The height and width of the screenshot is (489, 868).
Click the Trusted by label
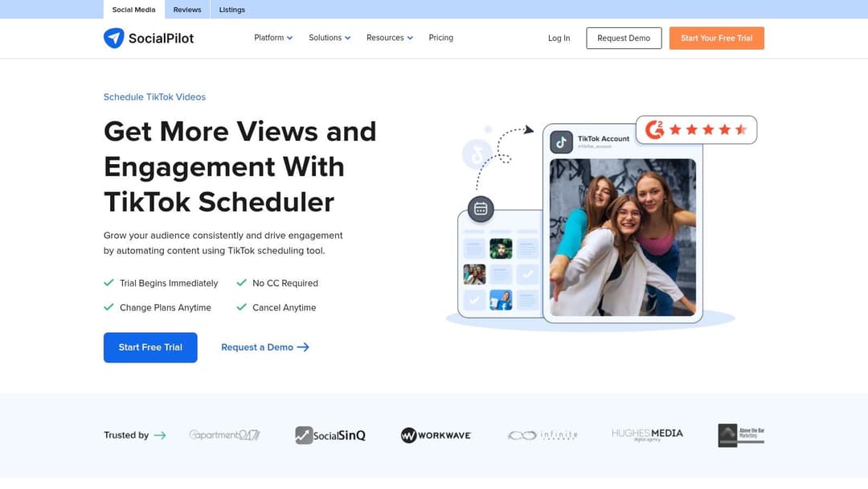click(126, 435)
